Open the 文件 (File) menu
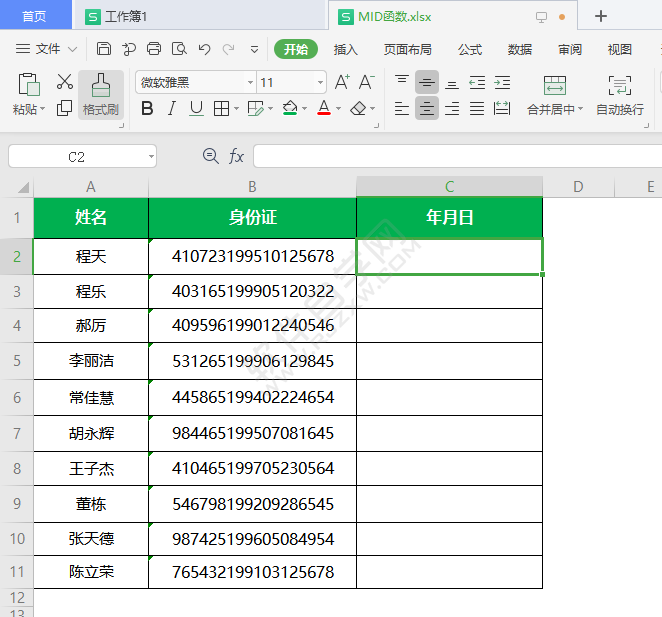 (x=46, y=49)
